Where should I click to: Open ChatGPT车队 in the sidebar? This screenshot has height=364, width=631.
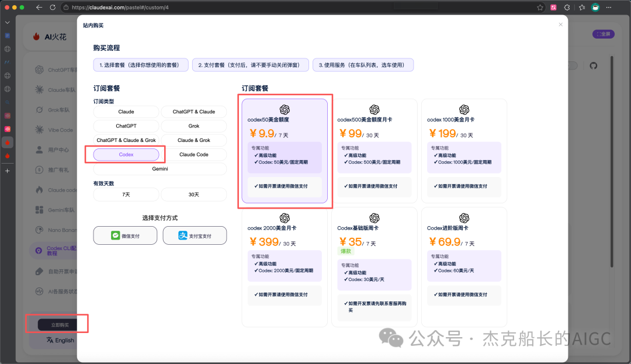coord(56,70)
